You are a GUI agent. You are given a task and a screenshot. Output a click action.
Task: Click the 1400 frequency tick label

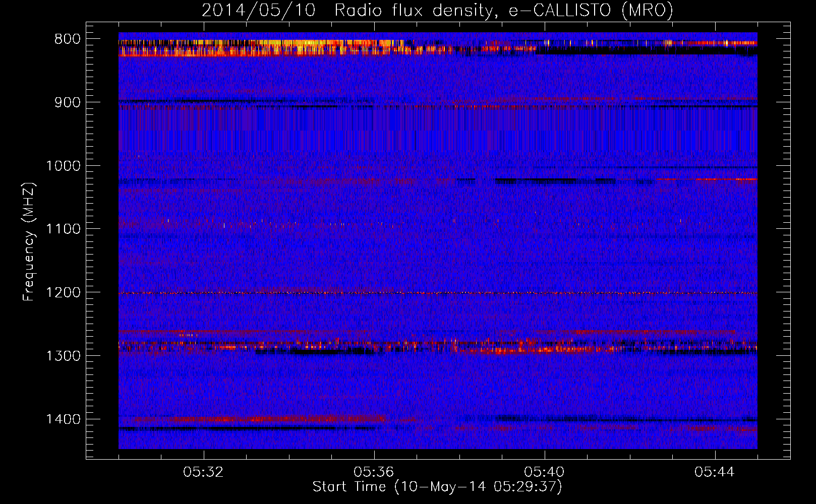tap(63, 419)
